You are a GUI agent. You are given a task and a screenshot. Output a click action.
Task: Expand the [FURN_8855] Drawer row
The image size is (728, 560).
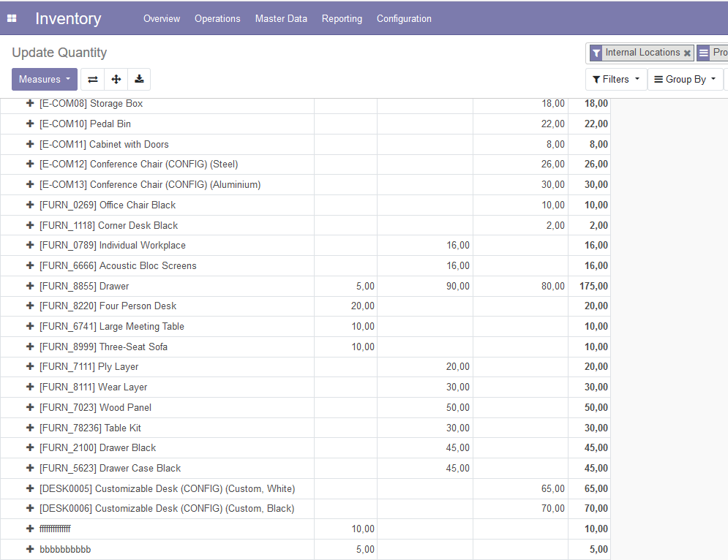[x=29, y=286]
